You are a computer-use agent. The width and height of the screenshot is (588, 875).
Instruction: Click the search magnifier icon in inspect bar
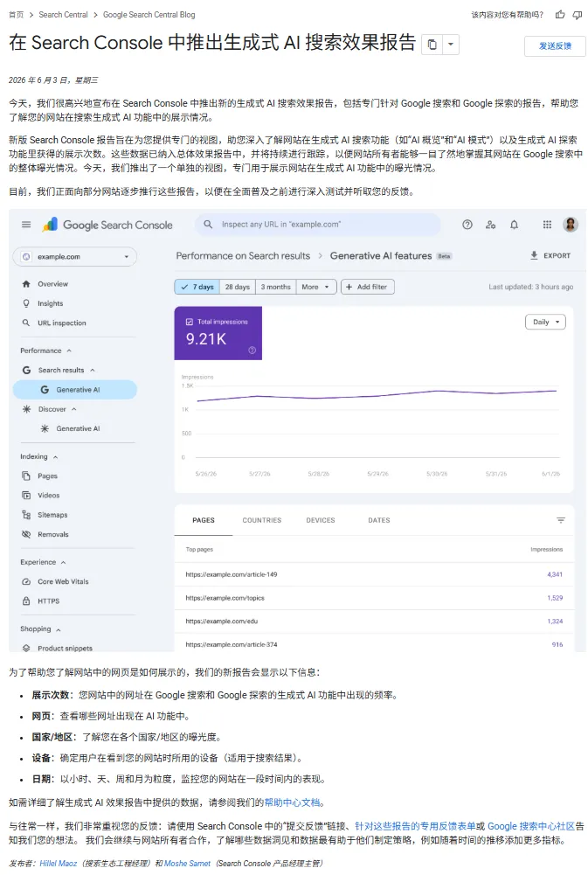(208, 225)
